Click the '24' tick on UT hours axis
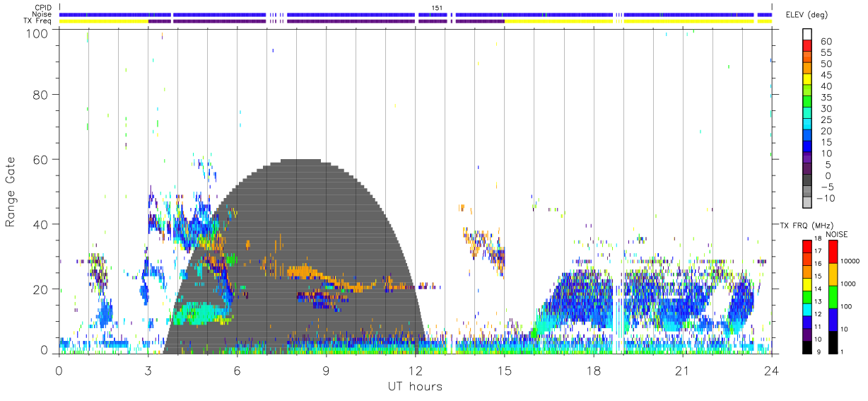The image size is (868, 401). (x=771, y=370)
